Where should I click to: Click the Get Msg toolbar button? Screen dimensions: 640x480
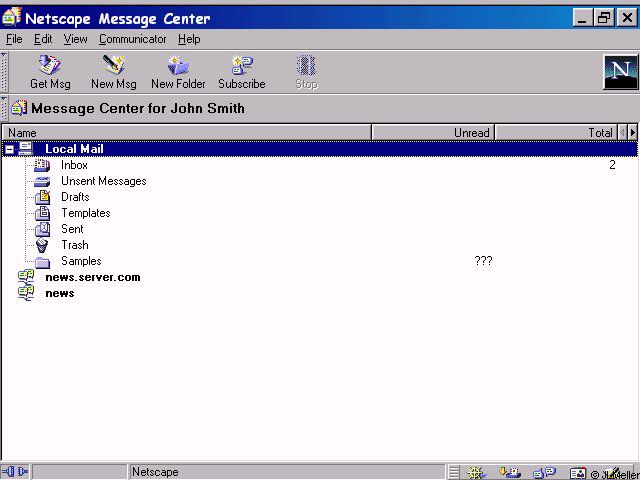tap(50, 72)
